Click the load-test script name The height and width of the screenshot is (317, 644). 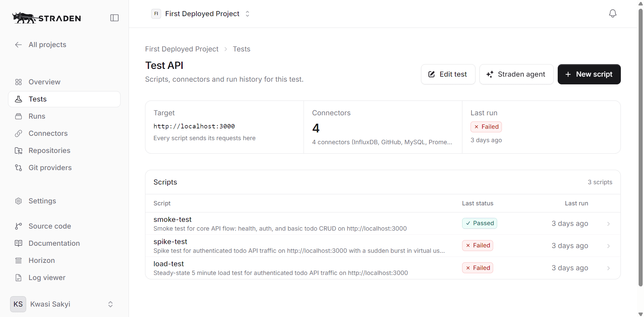coord(169,264)
